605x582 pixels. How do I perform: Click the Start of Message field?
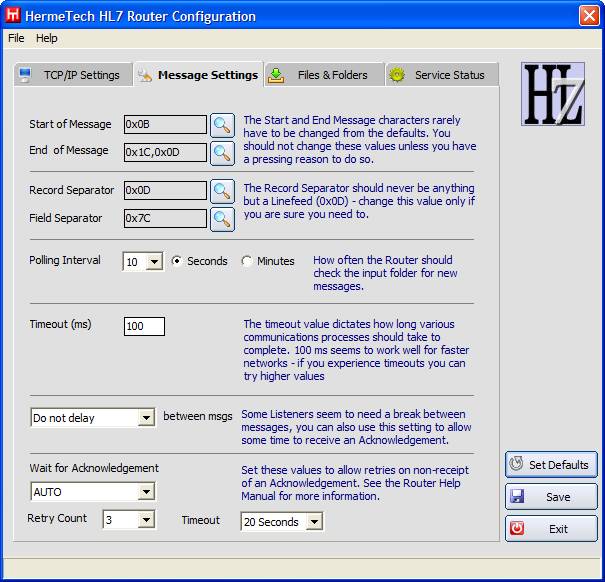pyautogui.click(x=165, y=124)
